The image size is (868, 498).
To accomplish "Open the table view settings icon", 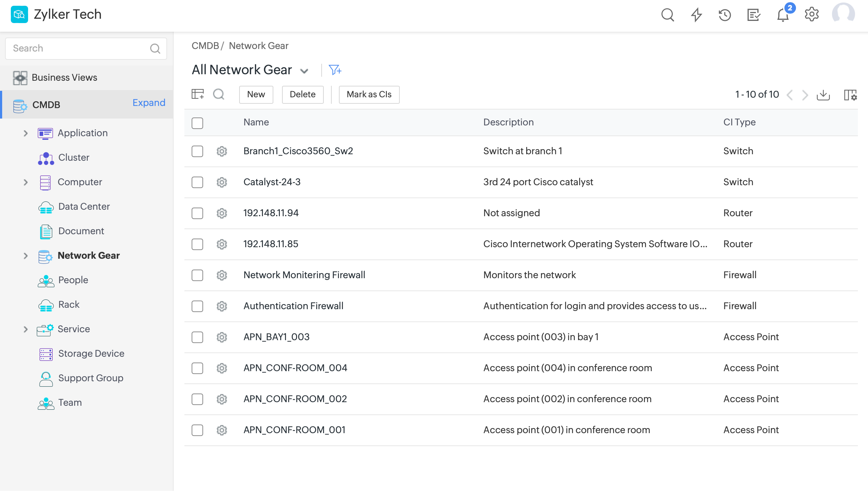I will point(197,94).
